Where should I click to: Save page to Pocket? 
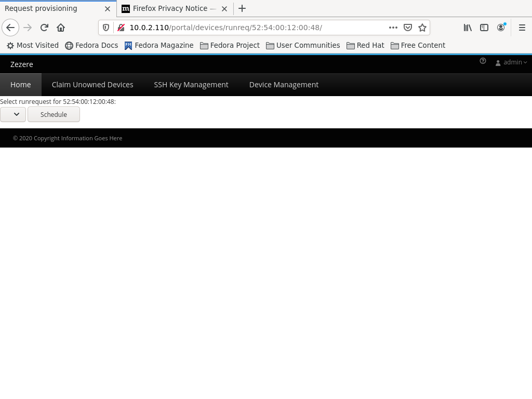click(x=408, y=28)
